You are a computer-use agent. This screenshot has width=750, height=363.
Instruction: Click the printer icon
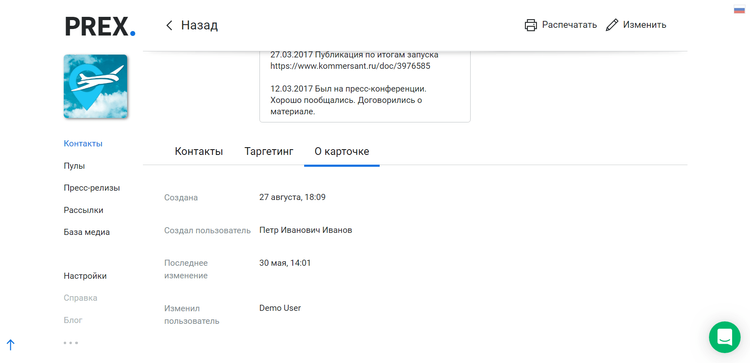click(531, 25)
